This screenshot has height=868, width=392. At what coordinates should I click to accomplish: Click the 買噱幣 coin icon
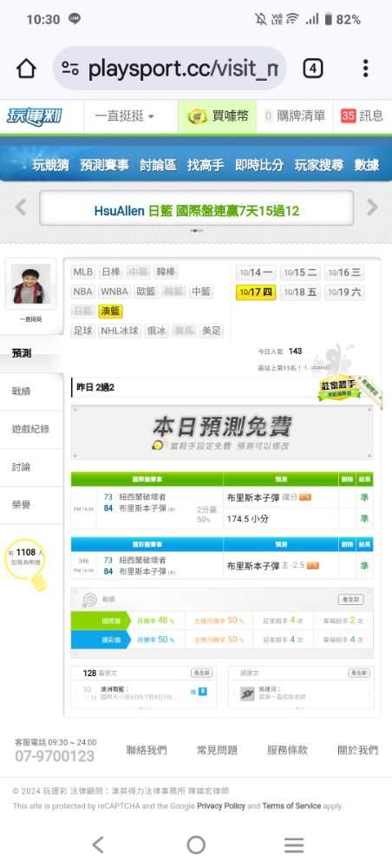(198, 116)
